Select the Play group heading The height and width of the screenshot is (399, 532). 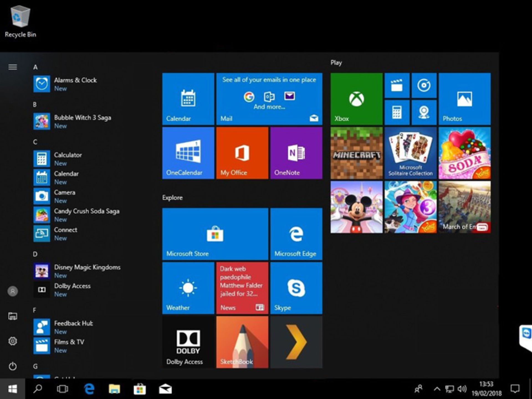[x=336, y=63]
